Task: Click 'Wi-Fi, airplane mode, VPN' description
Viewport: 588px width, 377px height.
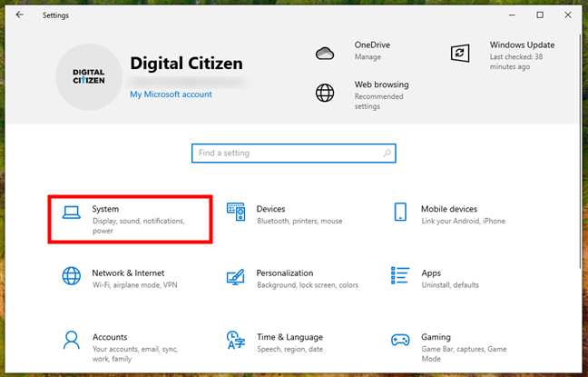Action: 135,285
